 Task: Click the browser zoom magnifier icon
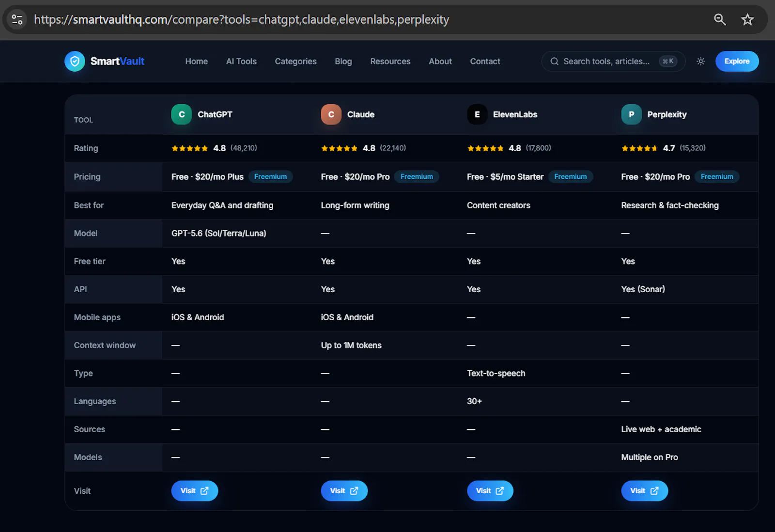(x=720, y=19)
